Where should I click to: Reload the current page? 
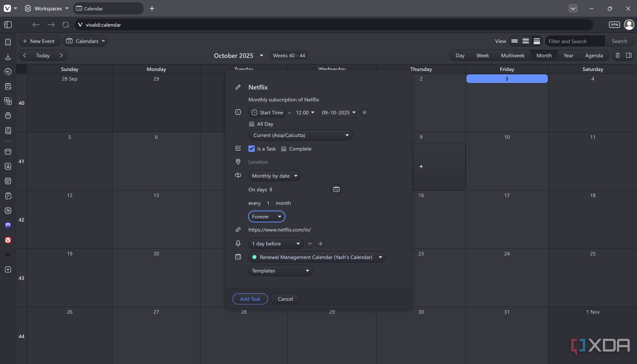coord(65,25)
